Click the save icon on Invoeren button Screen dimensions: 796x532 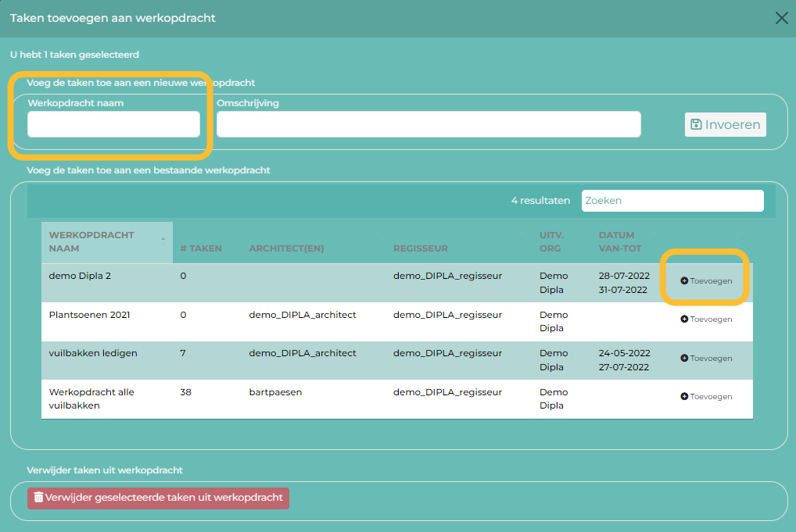click(696, 125)
